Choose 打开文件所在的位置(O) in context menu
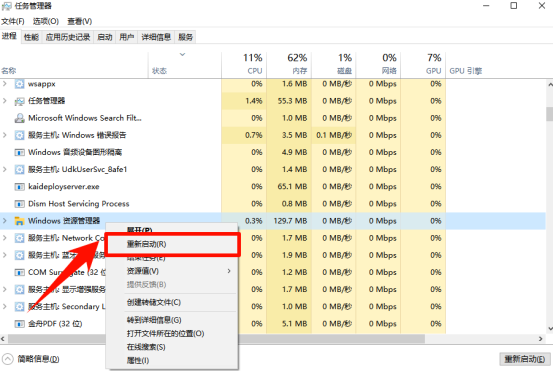553x372 pixels. 173,334
